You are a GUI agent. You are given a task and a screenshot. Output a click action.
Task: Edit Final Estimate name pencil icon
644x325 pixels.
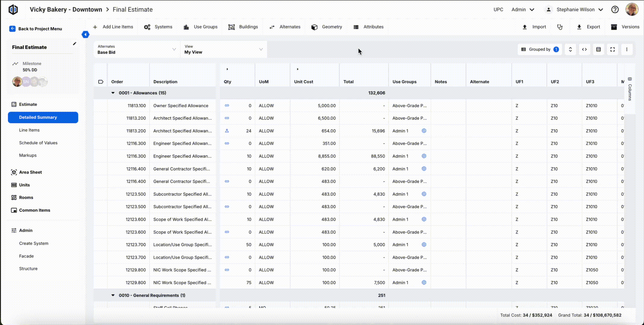74,44
